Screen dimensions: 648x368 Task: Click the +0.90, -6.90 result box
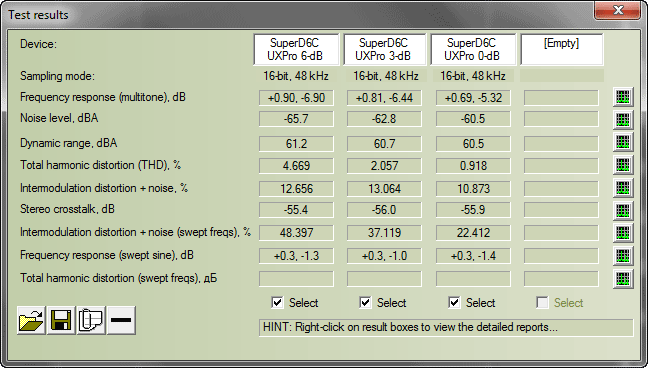click(x=296, y=98)
